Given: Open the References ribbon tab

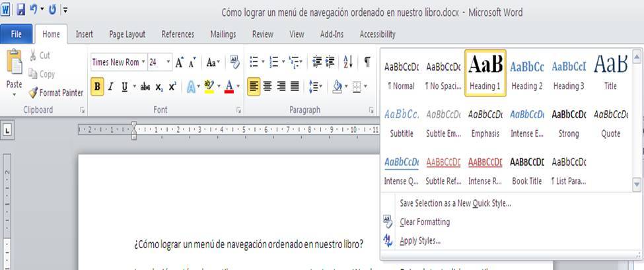Looking at the screenshot, I should pyautogui.click(x=178, y=34).
